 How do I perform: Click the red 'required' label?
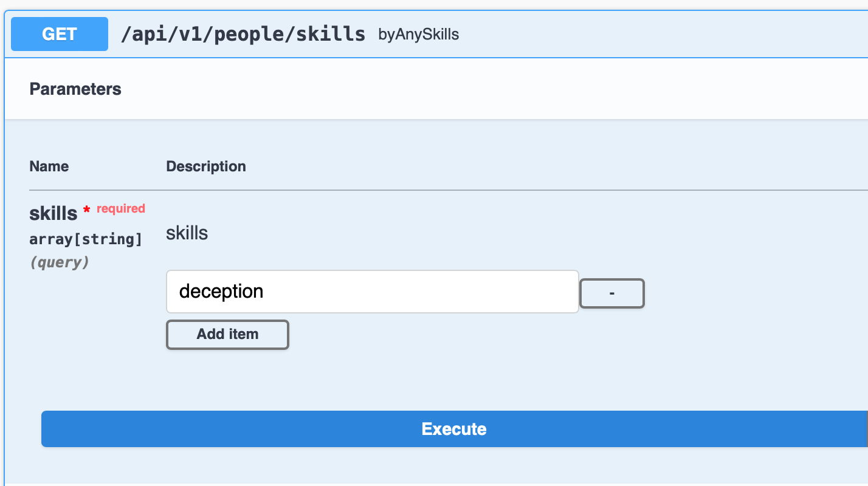121,208
